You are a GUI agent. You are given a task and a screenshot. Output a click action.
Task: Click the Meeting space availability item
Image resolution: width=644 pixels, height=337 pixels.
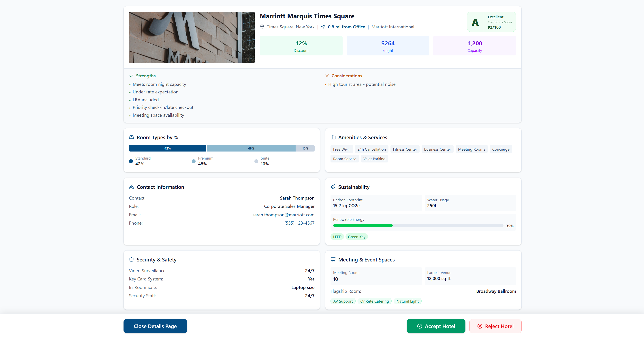tap(158, 115)
